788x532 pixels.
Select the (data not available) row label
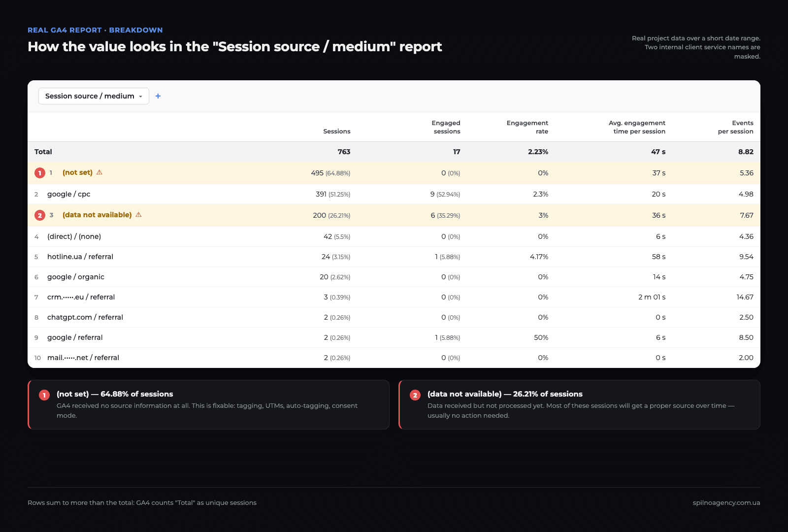tap(97, 215)
